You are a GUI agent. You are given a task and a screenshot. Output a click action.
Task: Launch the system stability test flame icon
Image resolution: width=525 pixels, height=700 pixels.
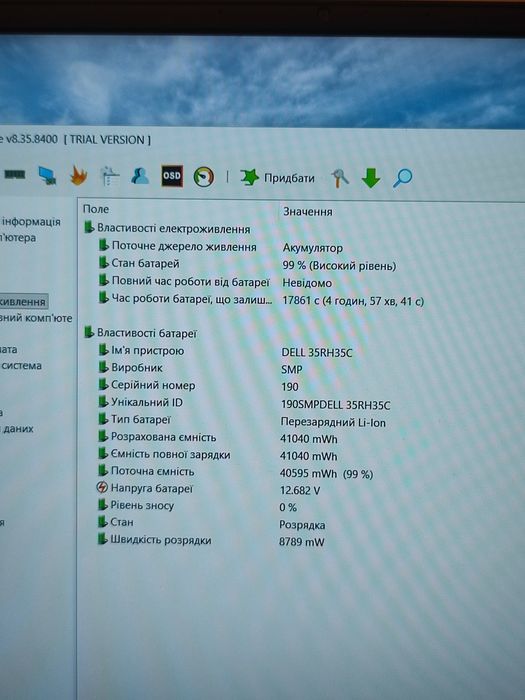click(x=79, y=175)
